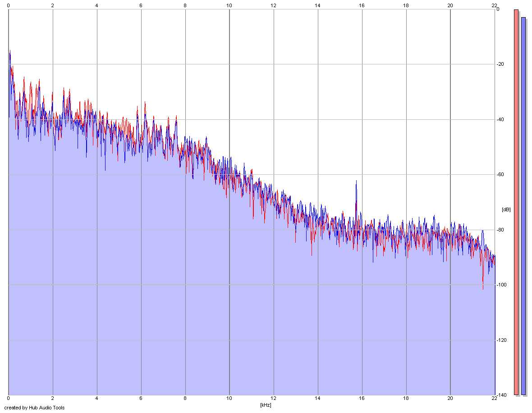This screenshot has width=532, height=413.
Task: Click the 16 kHz label on top axis
Action: pyautogui.click(x=362, y=5)
